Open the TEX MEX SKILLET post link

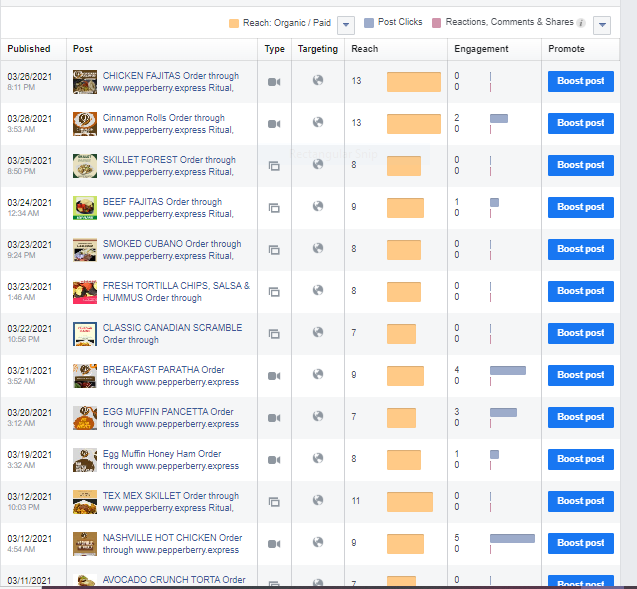[171, 502]
